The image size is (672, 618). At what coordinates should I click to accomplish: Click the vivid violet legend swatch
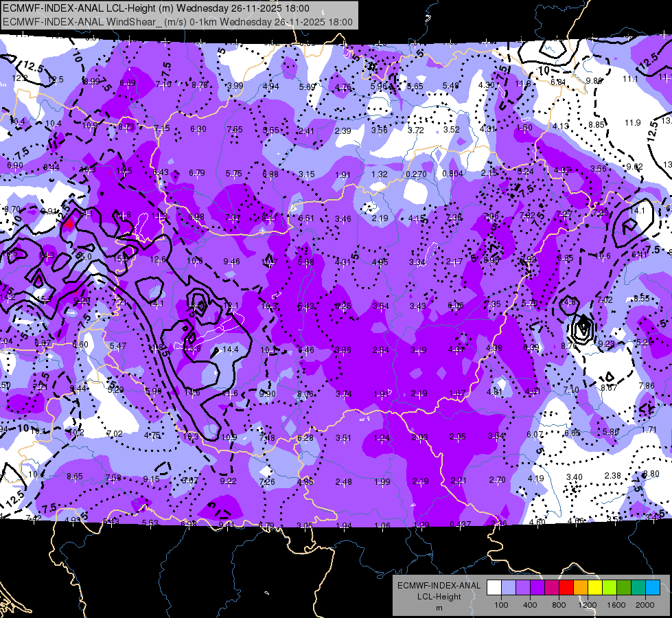537,587
